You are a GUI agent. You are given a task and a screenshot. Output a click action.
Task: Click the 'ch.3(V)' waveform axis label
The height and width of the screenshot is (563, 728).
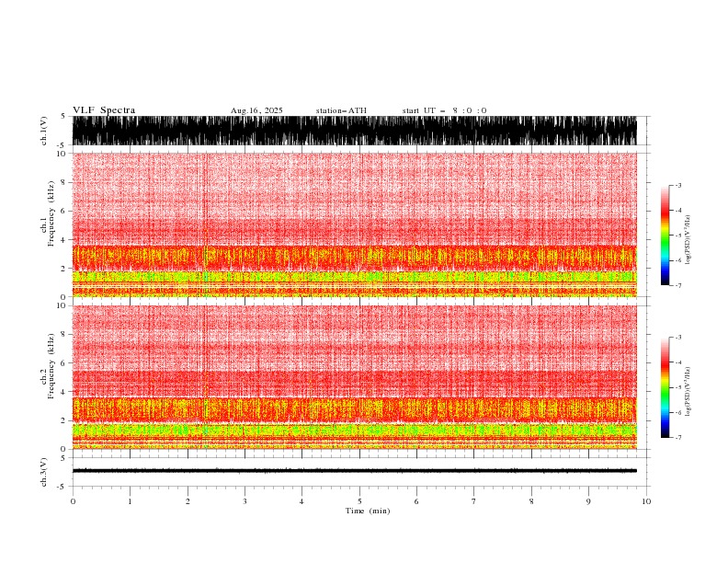[44, 472]
